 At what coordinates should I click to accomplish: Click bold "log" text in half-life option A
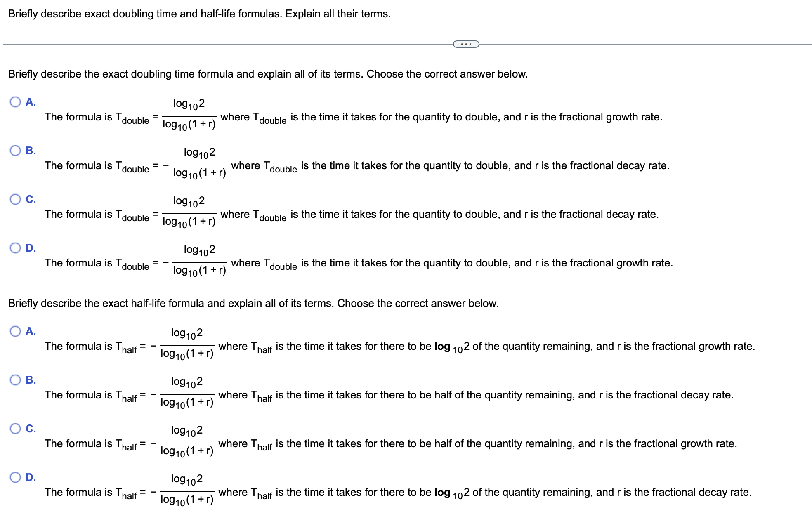[x=442, y=347]
